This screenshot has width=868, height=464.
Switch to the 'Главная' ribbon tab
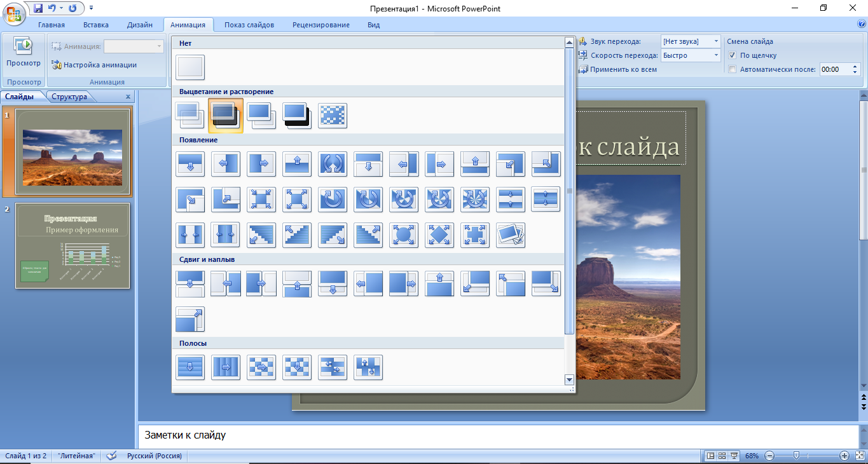tap(52, 25)
